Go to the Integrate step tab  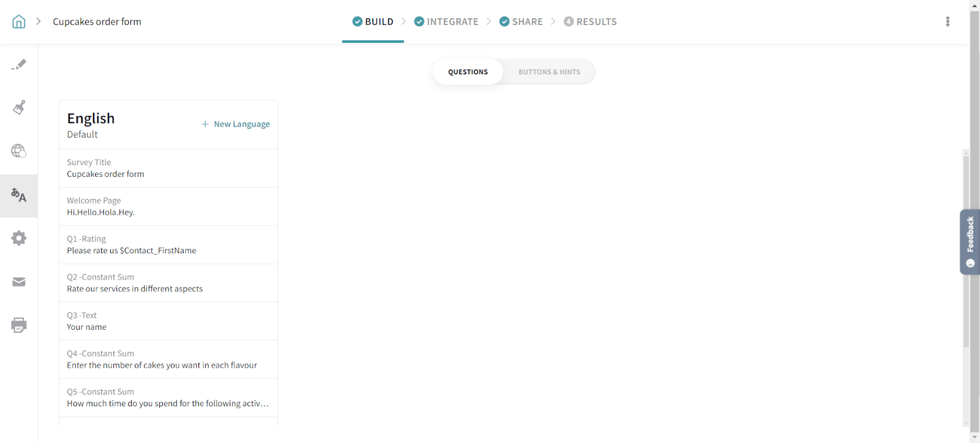(447, 22)
